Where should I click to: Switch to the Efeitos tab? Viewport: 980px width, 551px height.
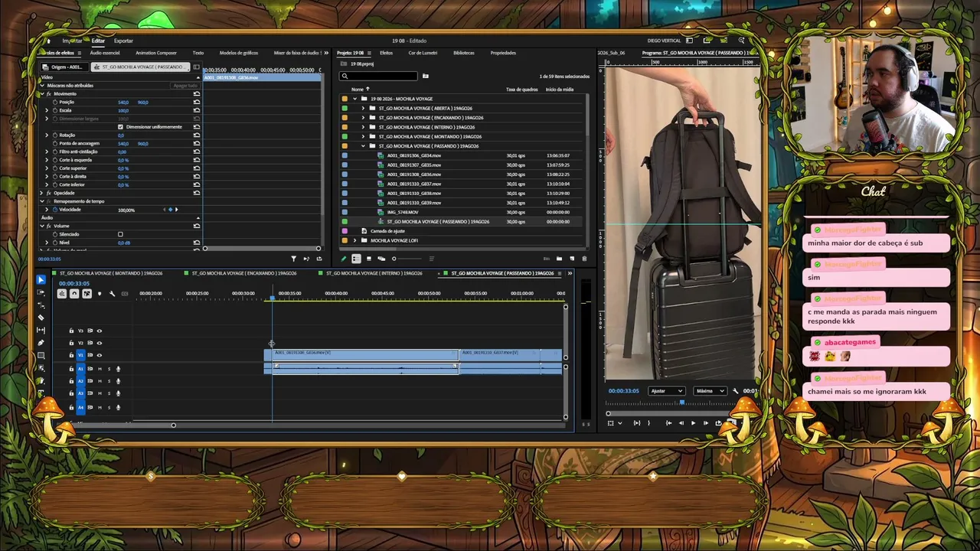[386, 53]
